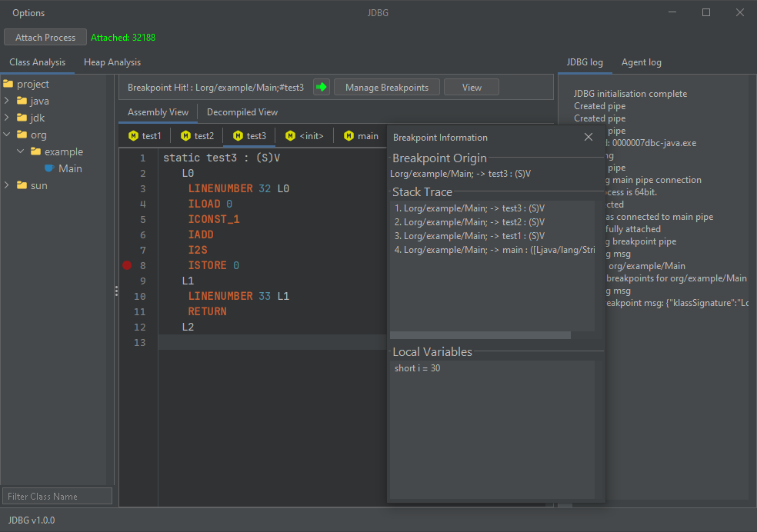Screen dimensions: 757x532
Task: Click the View button
Action: (x=472, y=88)
